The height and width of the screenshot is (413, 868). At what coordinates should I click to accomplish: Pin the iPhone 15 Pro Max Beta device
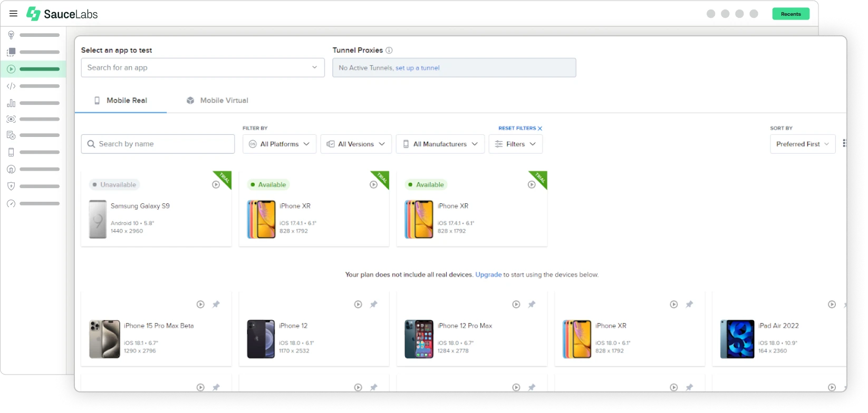[x=216, y=304]
